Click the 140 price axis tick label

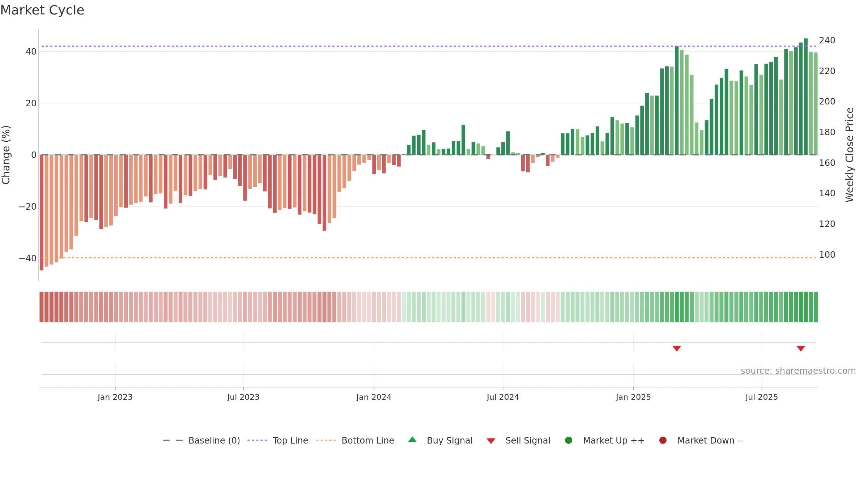coord(827,193)
